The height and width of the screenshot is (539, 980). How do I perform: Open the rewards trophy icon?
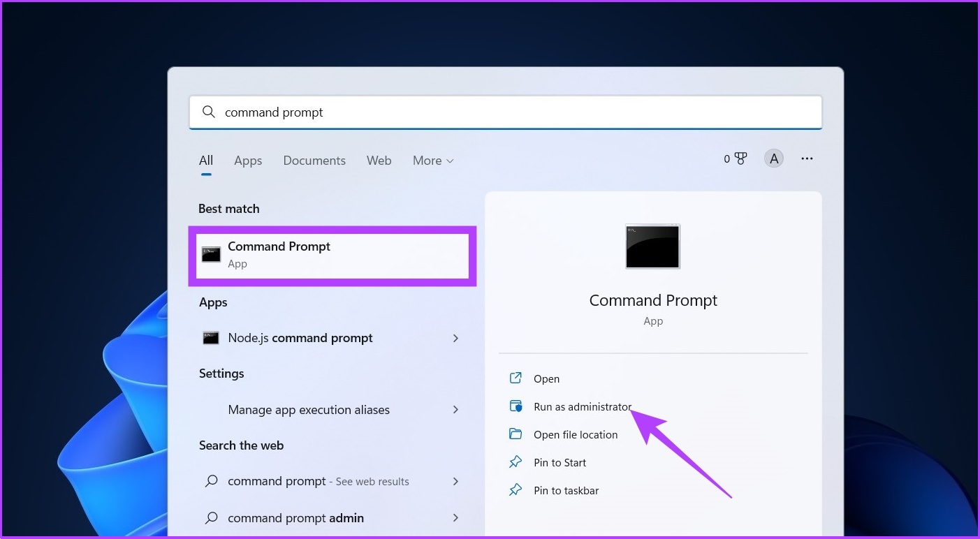(740, 159)
